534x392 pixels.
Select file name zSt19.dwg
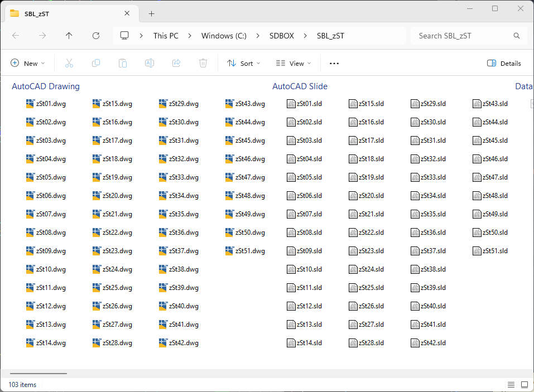(117, 177)
